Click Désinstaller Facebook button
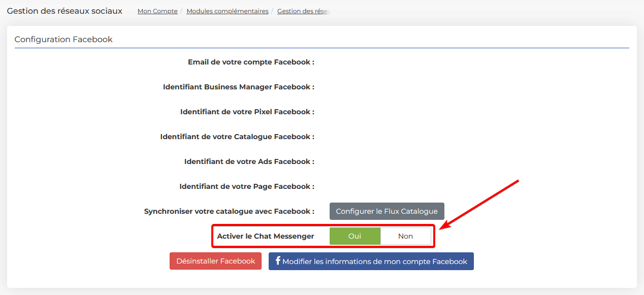Image resolution: width=644 pixels, height=295 pixels. (215, 261)
